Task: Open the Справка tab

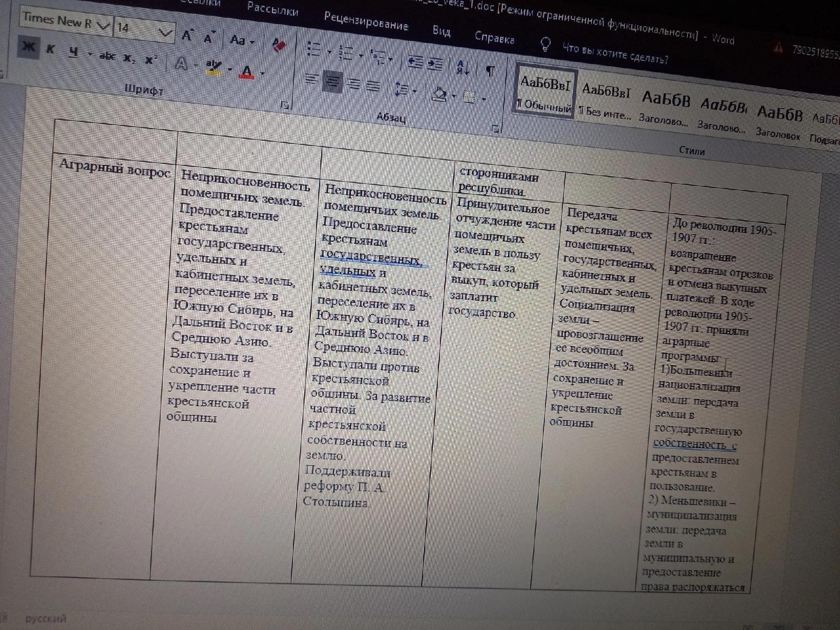Action: (x=495, y=37)
